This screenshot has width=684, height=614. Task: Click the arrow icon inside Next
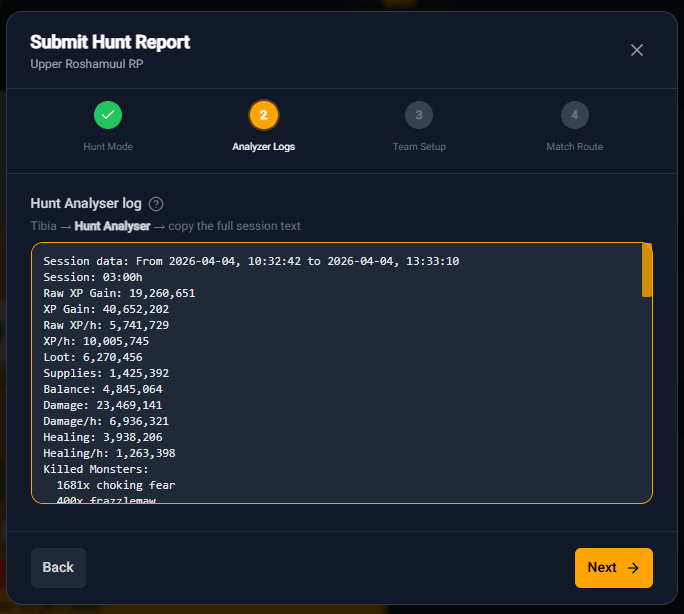point(633,568)
